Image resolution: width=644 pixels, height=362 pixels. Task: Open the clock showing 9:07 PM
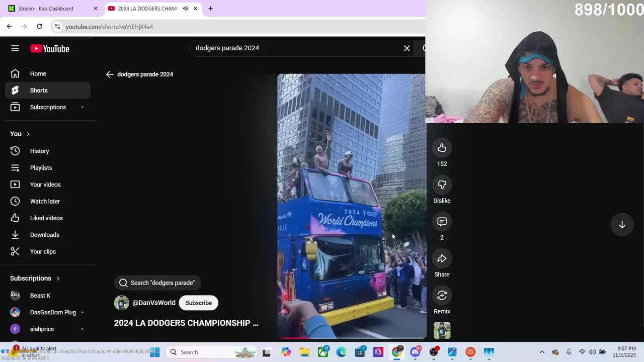point(624,352)
